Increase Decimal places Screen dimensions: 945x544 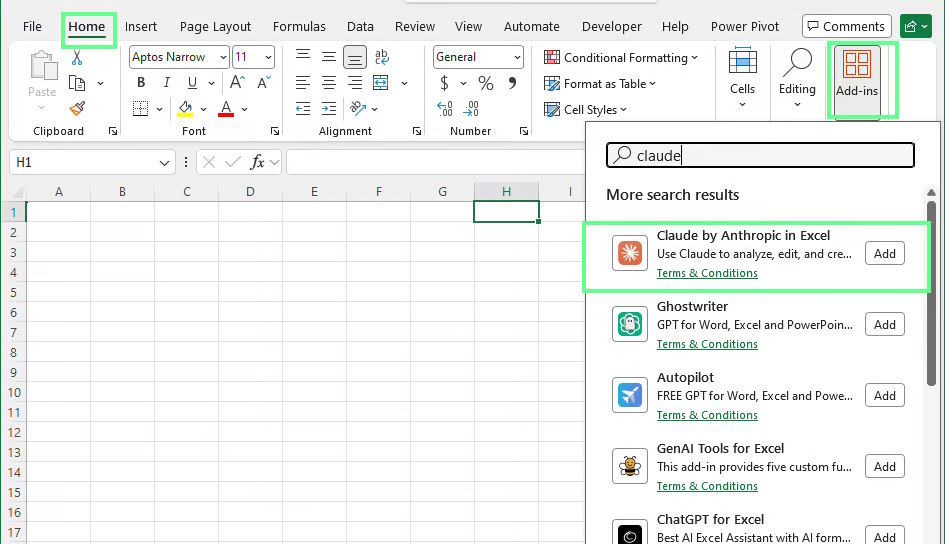tap(445, 108)
